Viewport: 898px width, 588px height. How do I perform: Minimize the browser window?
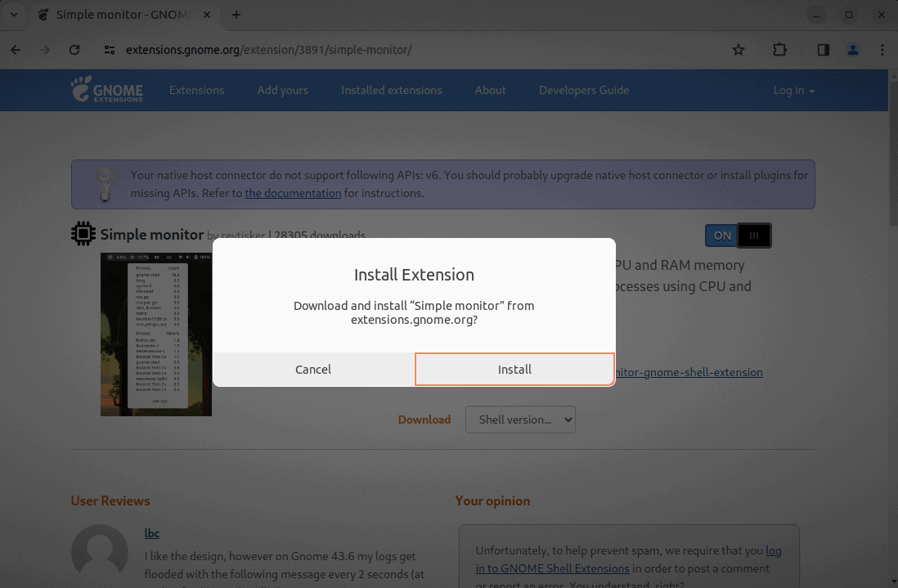coord(816,15)
